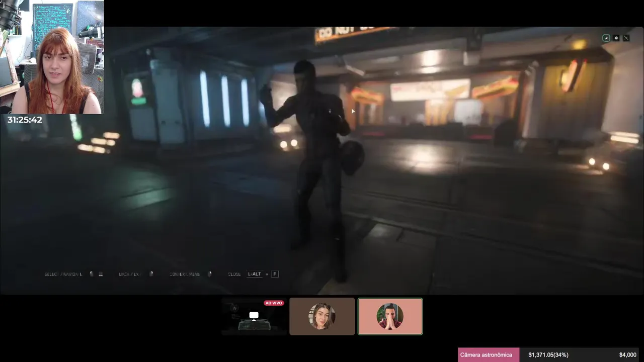Click the SELECT / NAVIGATE hint text
Screen dimensions: 644x362
click(63, 274)
